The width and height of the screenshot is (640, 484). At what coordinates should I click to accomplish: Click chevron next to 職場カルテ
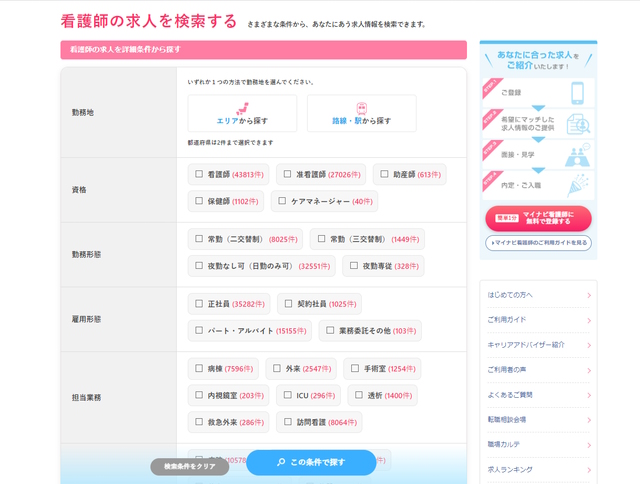(589, 445)
